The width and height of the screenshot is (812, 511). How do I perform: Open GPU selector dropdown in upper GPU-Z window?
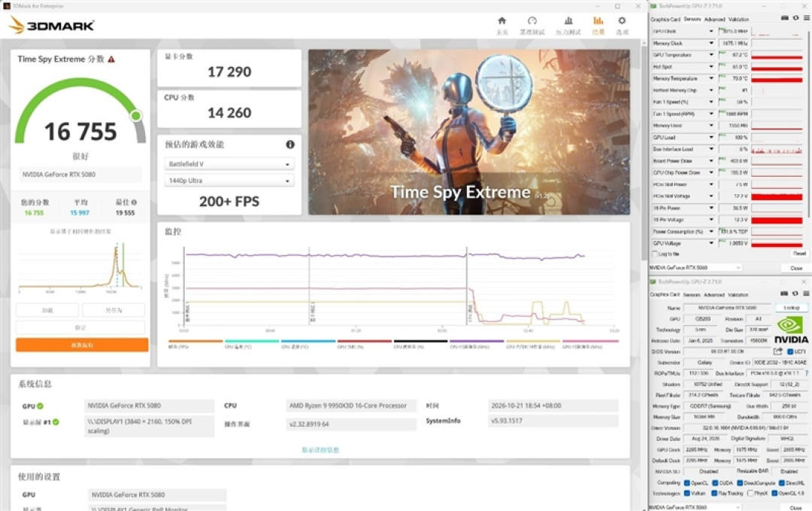pyautogui.click(x=695, y=268)
